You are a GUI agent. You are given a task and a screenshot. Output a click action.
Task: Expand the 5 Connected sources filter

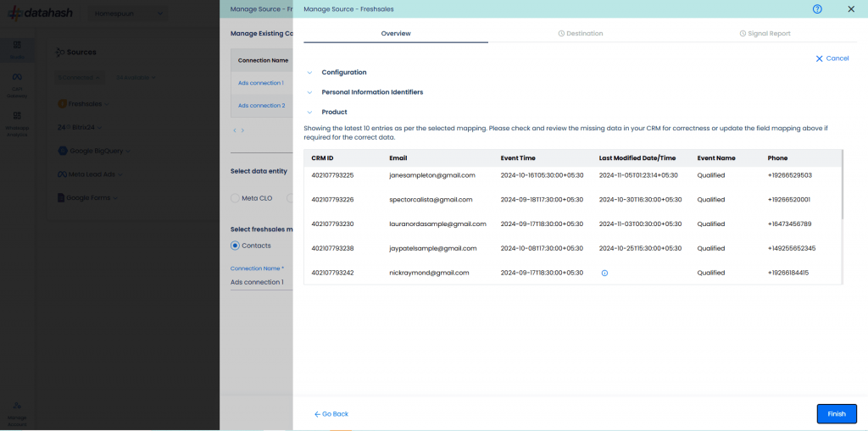80,77
